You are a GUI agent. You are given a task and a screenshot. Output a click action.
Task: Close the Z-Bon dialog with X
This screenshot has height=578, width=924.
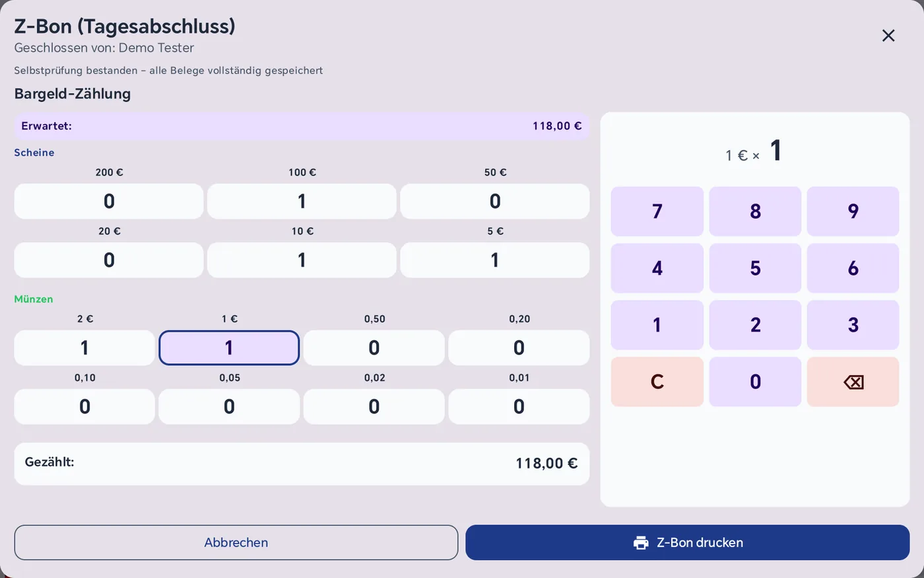(x=888, y=36)
